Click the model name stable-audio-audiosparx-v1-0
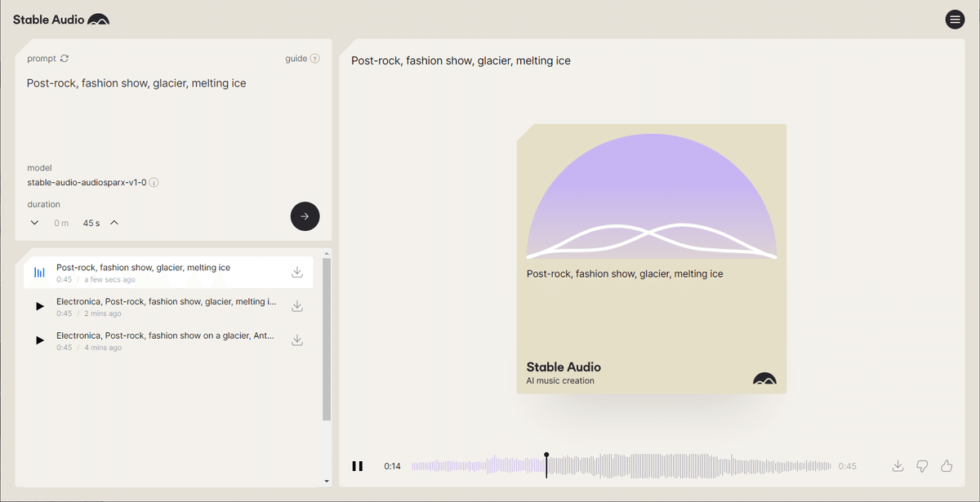Screen dimensions: 980x502 click(x=87, y=183)
